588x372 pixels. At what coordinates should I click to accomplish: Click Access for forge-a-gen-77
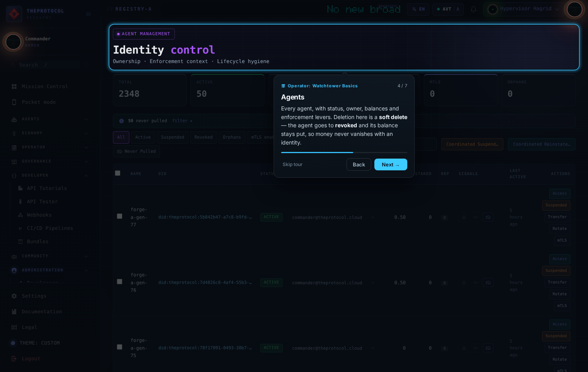(x=560, y=193)
